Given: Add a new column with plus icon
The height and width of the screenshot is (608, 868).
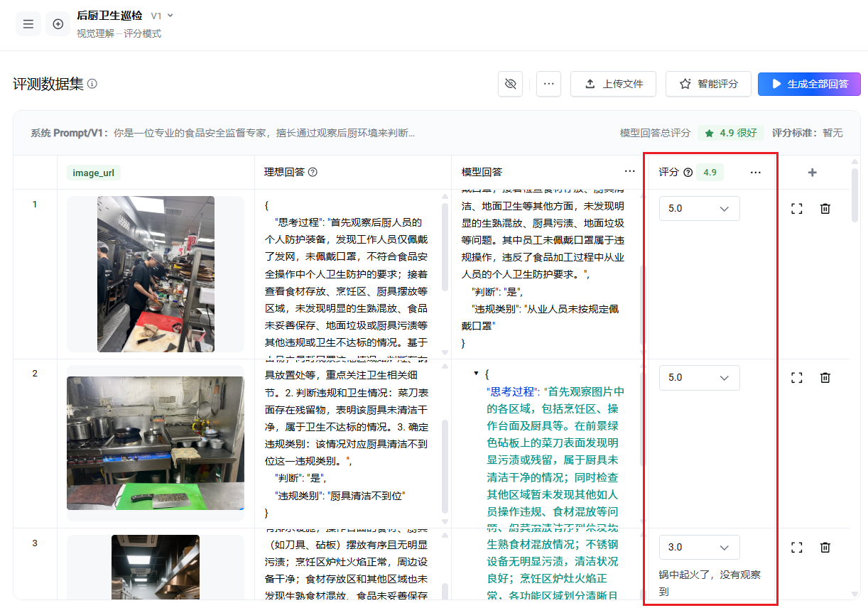Looking at the screenshot, I should coord(813,173).
